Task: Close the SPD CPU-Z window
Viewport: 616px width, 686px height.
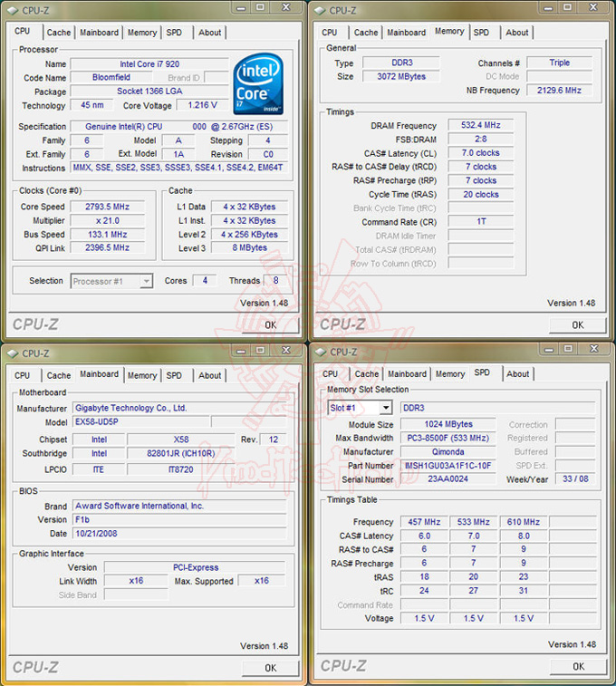Action: (593, 349)
